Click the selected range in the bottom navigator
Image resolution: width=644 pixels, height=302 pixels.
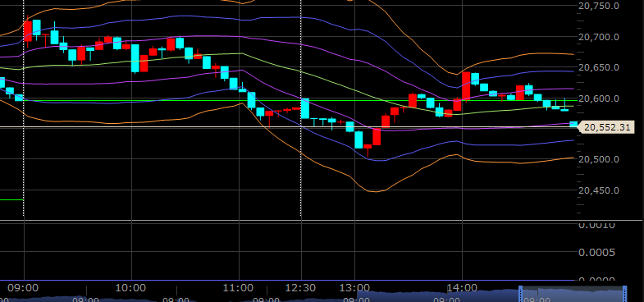(x=573, y=294)
